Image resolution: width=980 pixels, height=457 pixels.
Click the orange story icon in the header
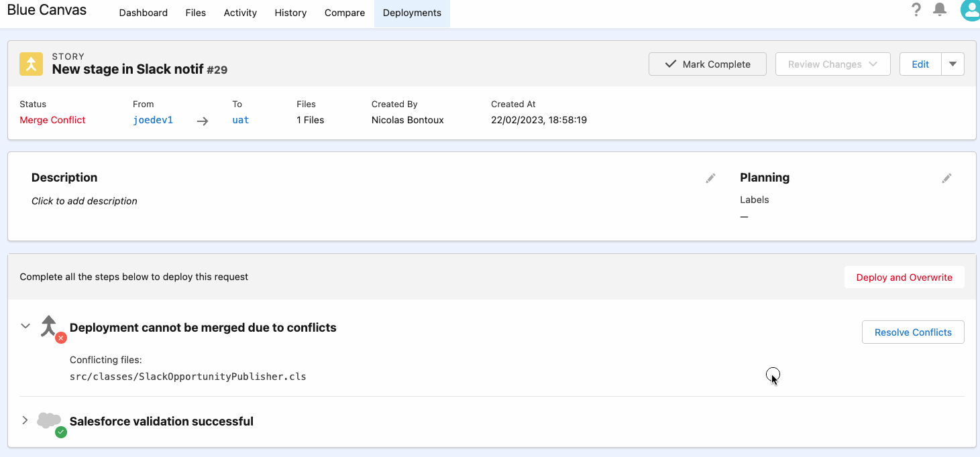coord(31,64)
